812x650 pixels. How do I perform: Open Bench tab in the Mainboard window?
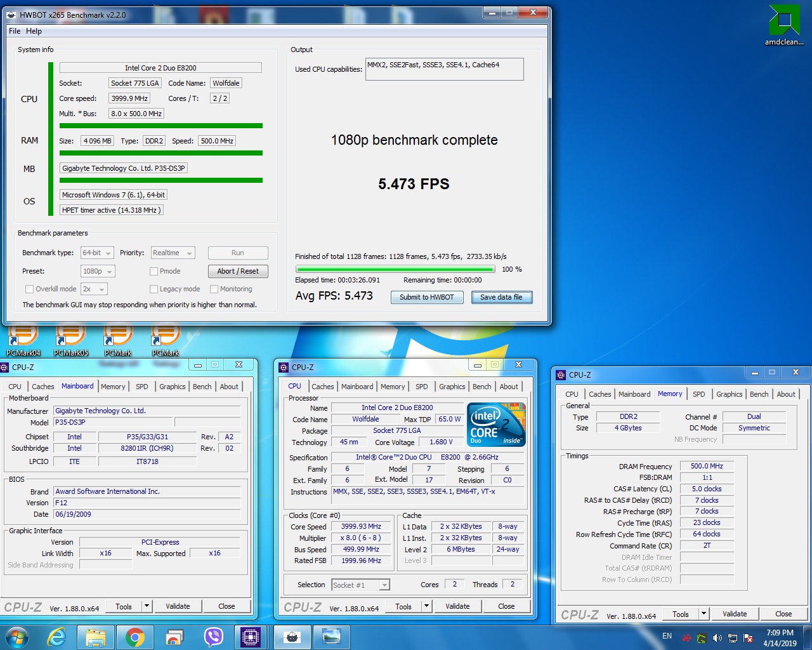(202, 387)
